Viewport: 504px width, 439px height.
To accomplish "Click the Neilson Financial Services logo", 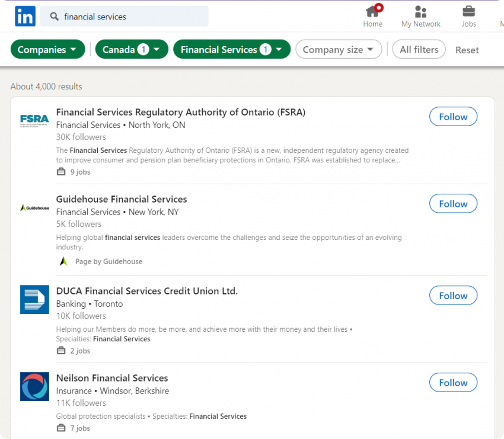I will [34, 386].
